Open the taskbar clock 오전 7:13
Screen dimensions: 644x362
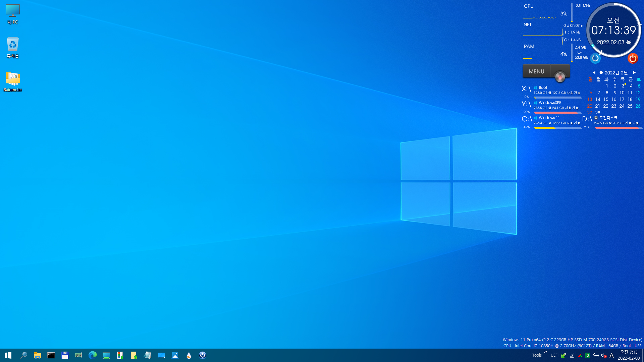pyautogui.click(x=629, y=355)
